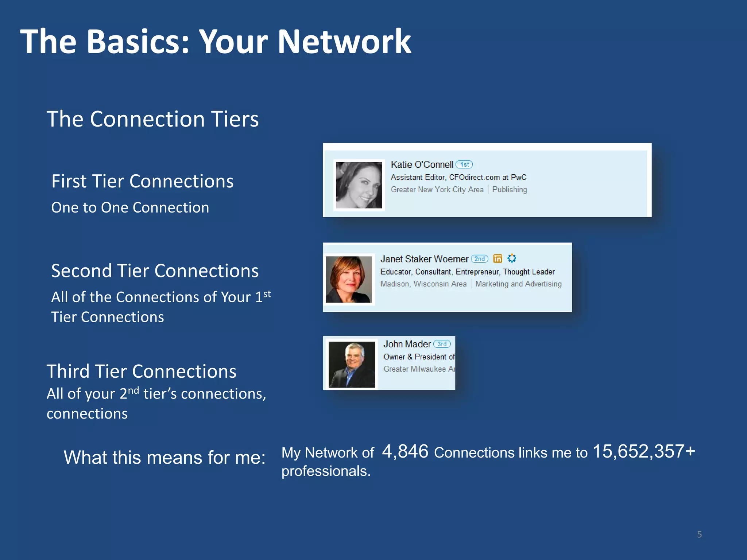This screenshot has width=747, height=560.
Task: Open Janet Staker Woerner's profile photo
Action: [349, 279]
